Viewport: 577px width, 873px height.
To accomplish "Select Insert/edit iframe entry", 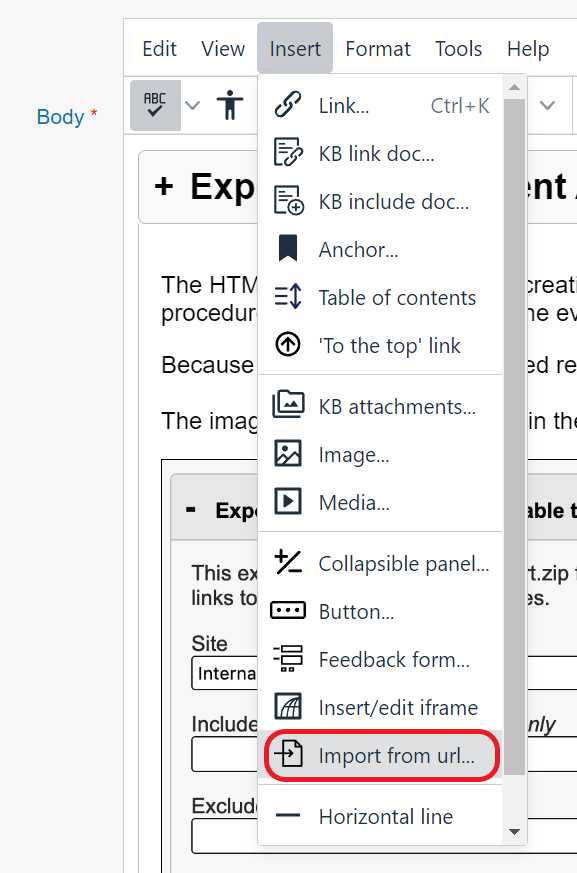I will pos(380,707).
